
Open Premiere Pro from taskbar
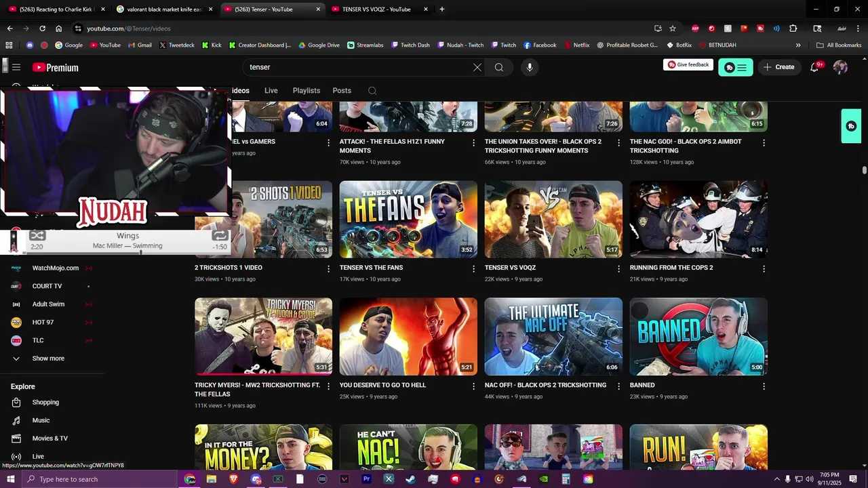(367, 479)
